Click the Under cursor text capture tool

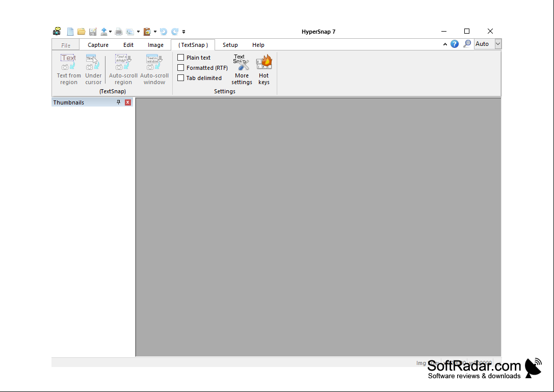click(x=93, y=69)
